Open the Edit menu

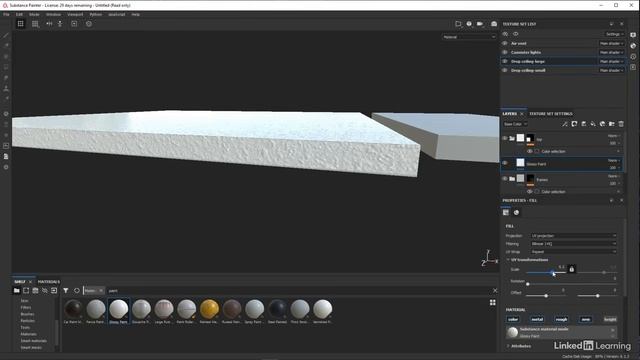click(19, 14)
